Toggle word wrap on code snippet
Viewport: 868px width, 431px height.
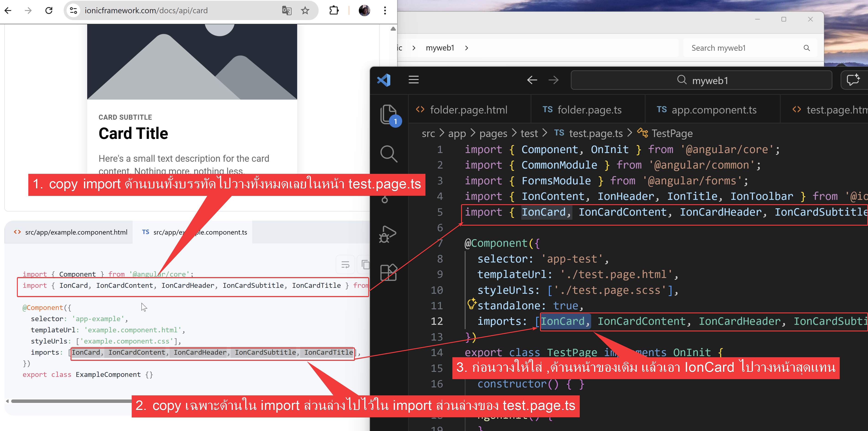(x=345, y=264)
